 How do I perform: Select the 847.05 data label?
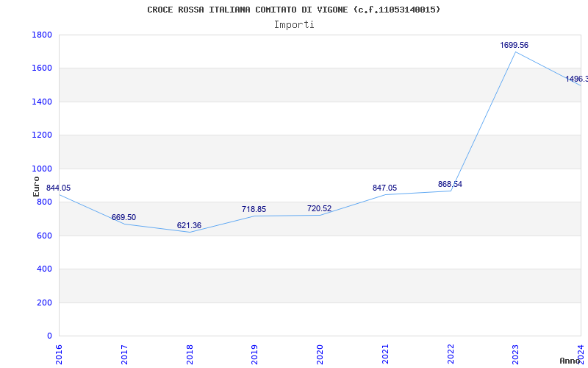click(384, 188)
